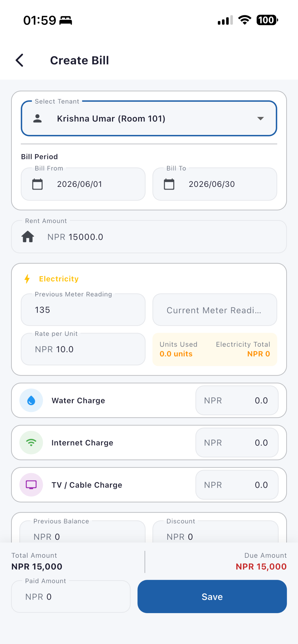Expand the Select Tenant dropdown arrow

click(261, 119)
